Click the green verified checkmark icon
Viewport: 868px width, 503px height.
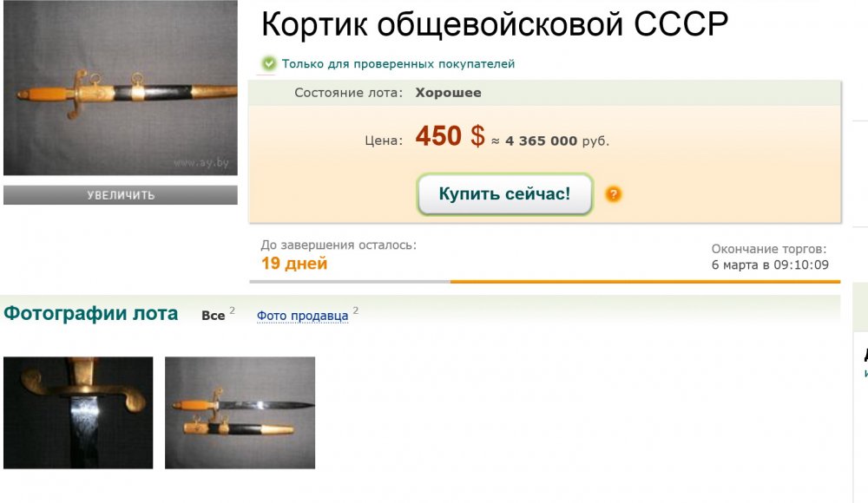tap(268, 63)
